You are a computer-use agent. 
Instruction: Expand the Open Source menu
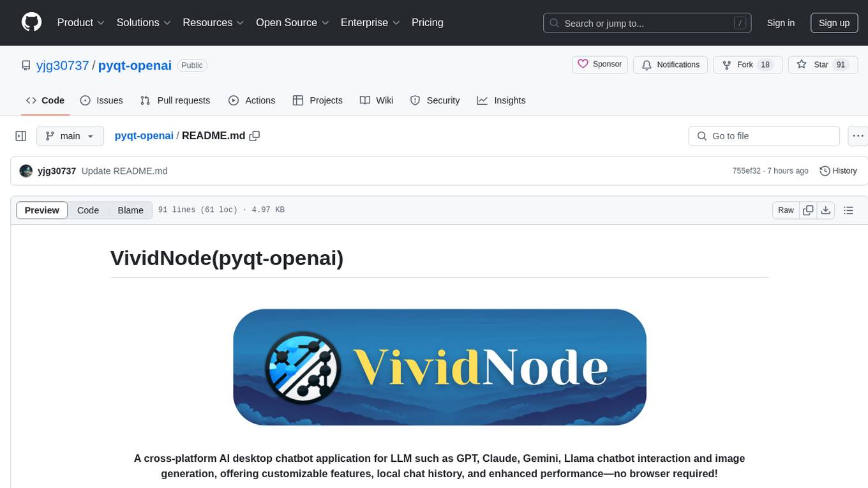click(292, 22)
